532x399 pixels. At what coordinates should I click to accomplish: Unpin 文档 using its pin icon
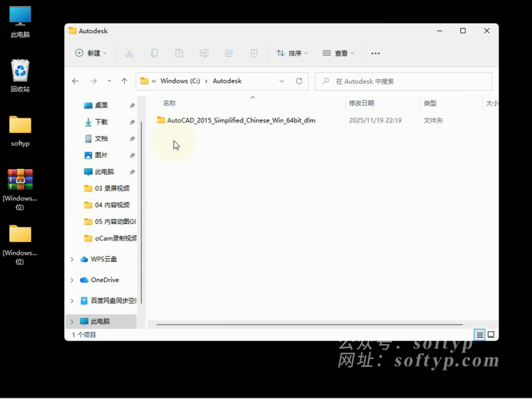[132, 139]
